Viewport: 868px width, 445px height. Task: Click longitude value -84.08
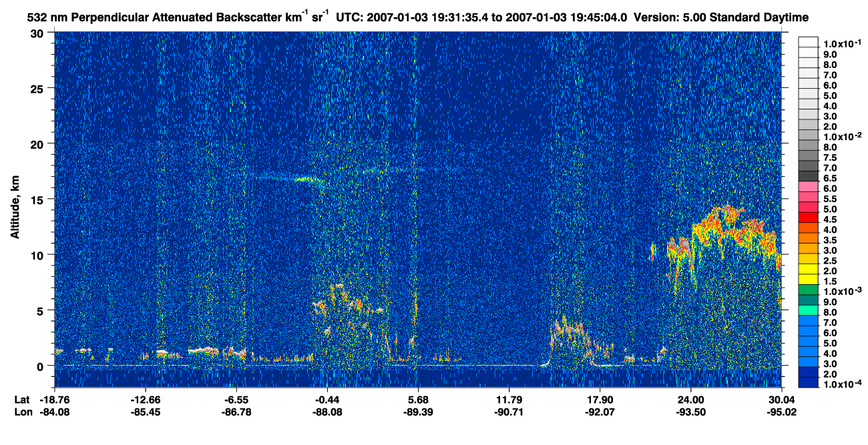54,412
